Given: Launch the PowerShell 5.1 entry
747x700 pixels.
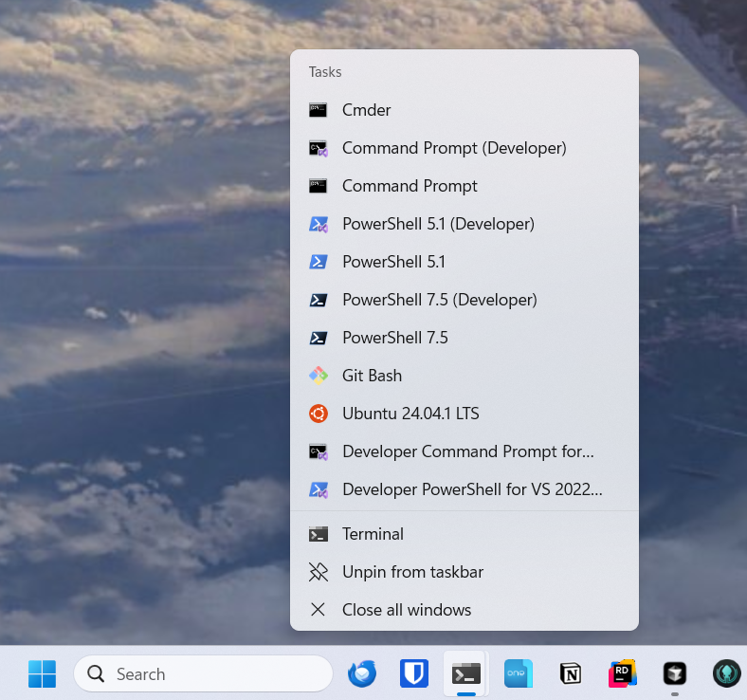Looking at the screenshot, I should pyautogui.click(x=464, y=262).
